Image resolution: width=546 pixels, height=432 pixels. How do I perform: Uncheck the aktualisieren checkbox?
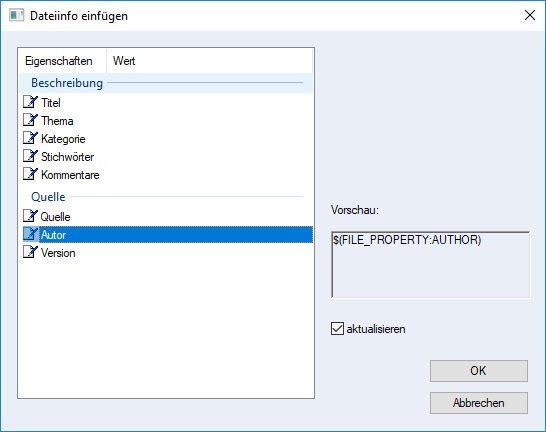pyautogui.click(x=337, y=329)
